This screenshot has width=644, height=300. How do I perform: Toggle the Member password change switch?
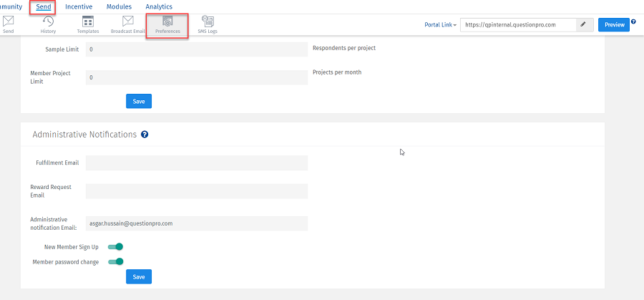pyautogui.click(x=116, y=262)
